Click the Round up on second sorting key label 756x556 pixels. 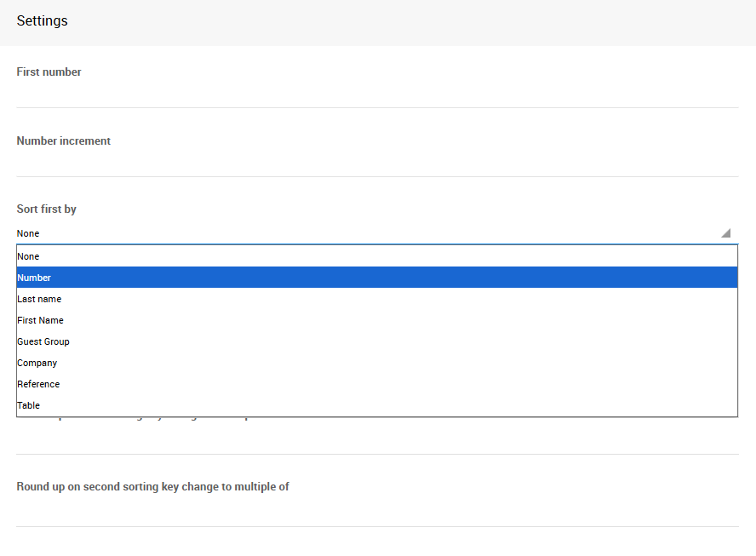(x=153, y=487)
